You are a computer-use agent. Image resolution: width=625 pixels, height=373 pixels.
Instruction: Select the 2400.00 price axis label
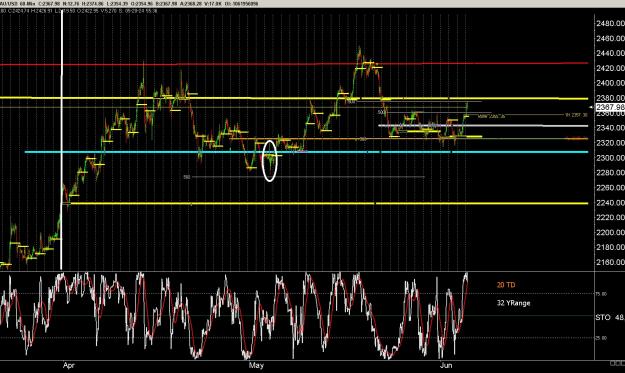pyautogui.click(x=610, y=83)
